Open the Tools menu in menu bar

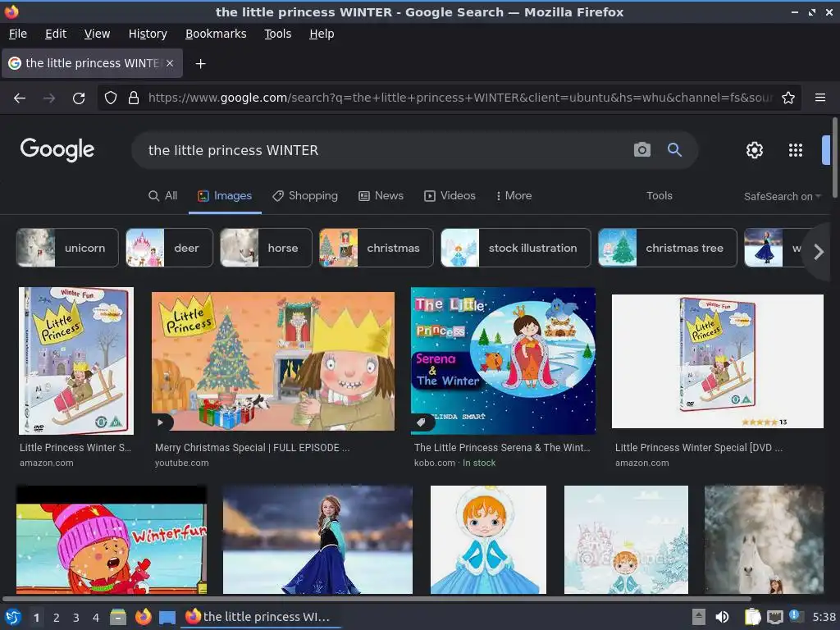(x=277, y=34)
